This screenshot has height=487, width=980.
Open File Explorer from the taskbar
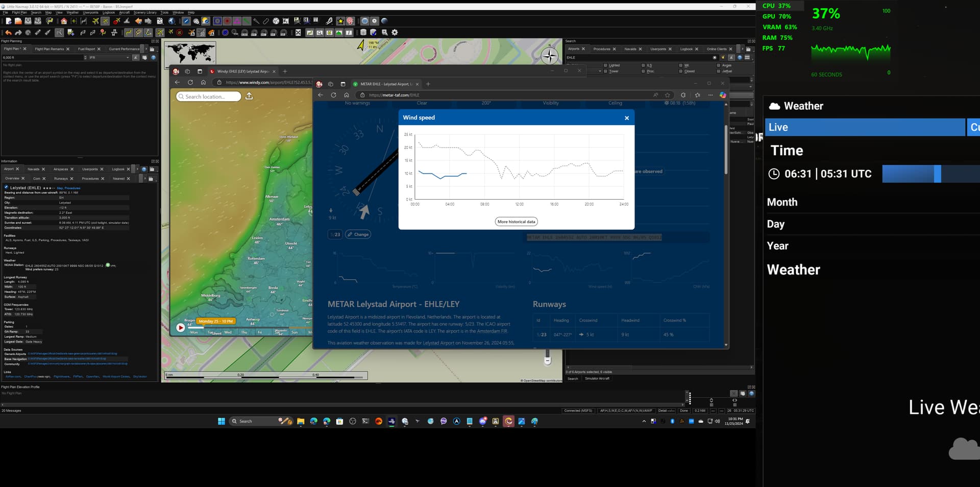[x=301, y=421]
